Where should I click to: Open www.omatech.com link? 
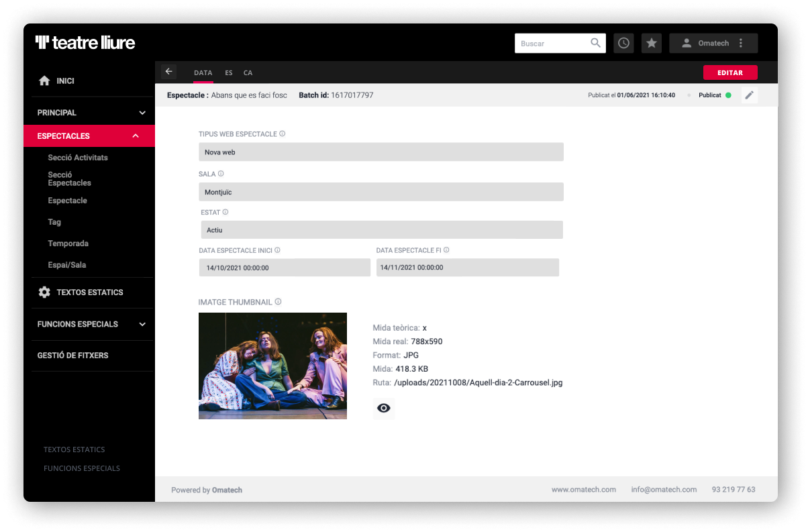click(x=584, y=490)
